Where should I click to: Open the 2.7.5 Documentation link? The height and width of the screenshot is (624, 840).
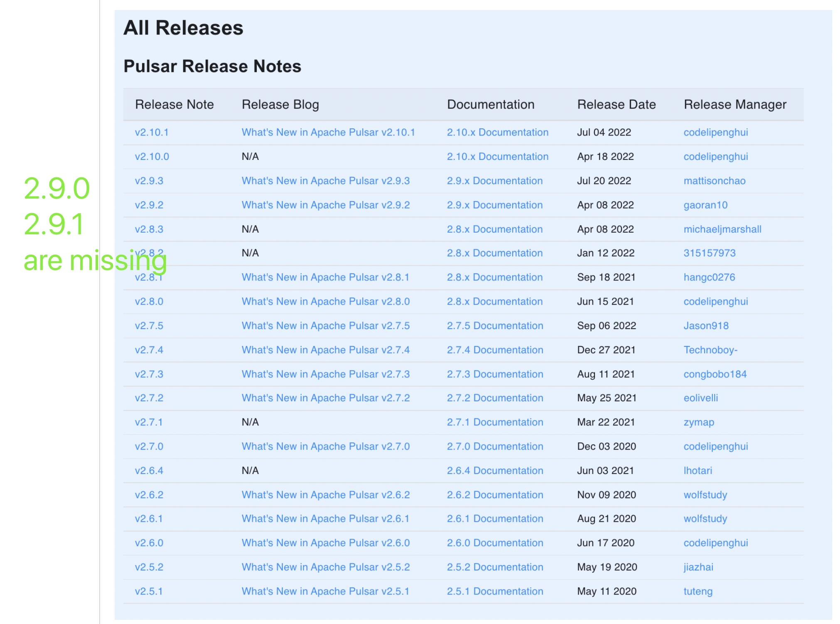[495, 326]
